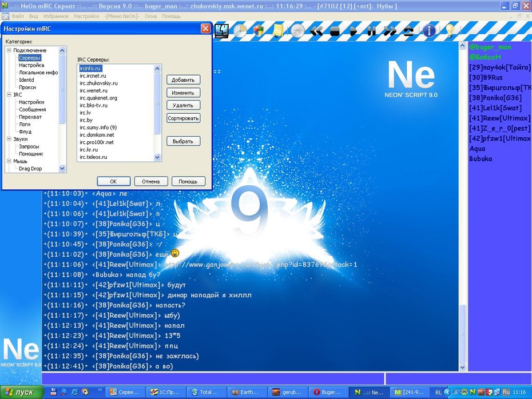532x399 pixels.
Task: Click server list scroll down arrow
Action: click(157, 157)
